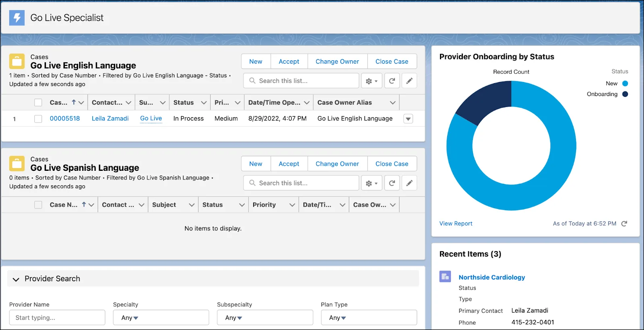644x330 pixels.
Task: Click Accept in Go Live Spanish Language list
Action: coord(289,164)
